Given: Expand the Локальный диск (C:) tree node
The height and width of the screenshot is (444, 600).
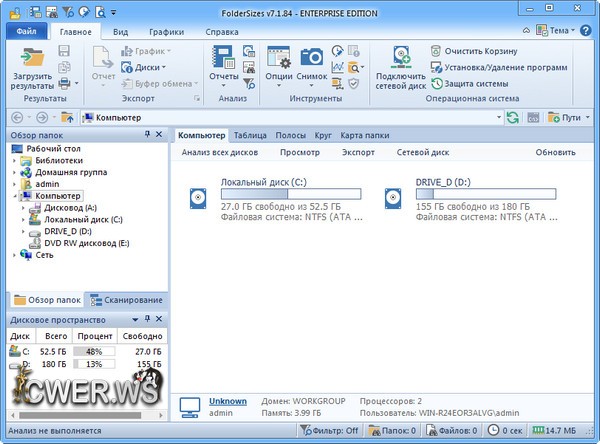Looking at the screenshot, I should (x=24, y=219).
